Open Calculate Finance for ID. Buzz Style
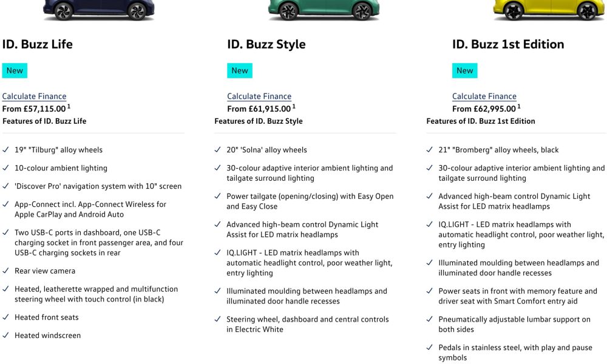 tap(259, 96)
